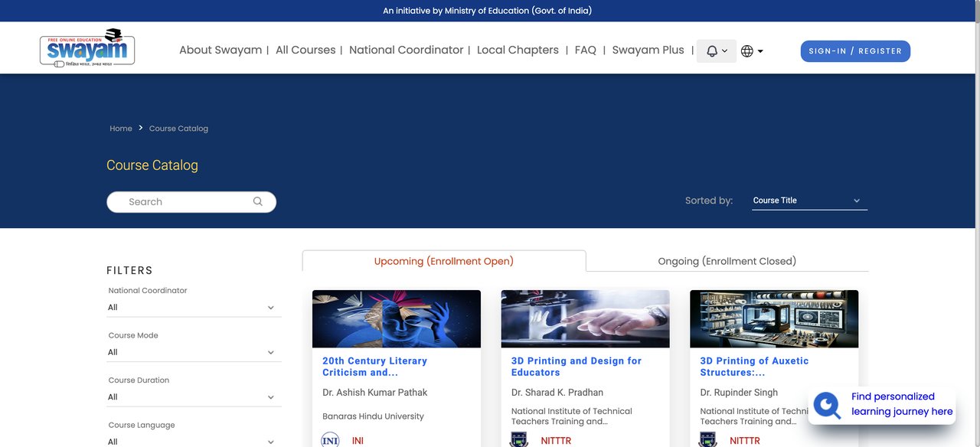Expand the Course Mode filter

(193, 352)
